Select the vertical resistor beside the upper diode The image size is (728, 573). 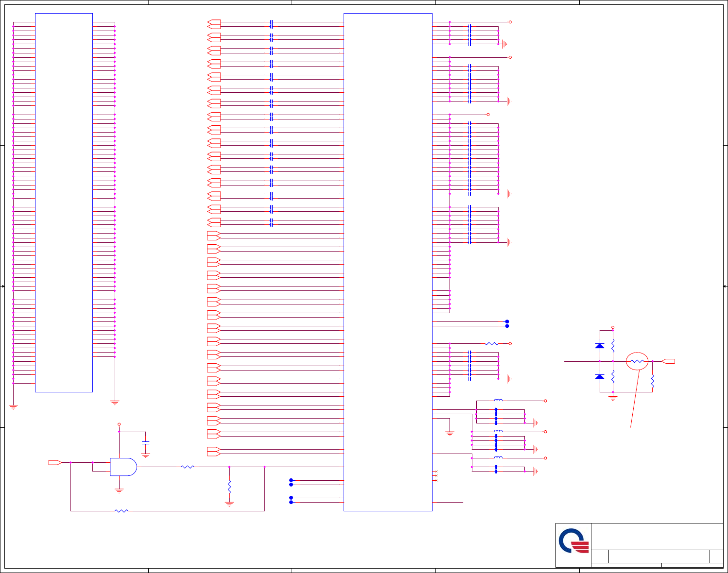tap(613, 346)
